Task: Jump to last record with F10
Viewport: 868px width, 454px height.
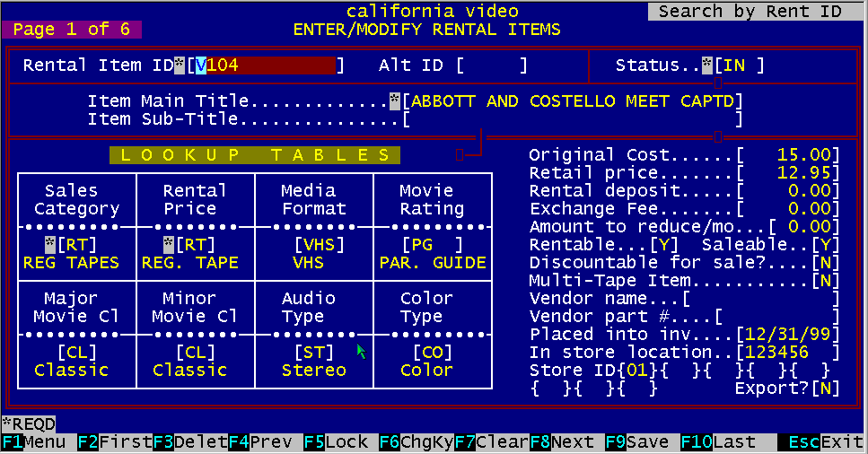Action: tap(719, 442)
